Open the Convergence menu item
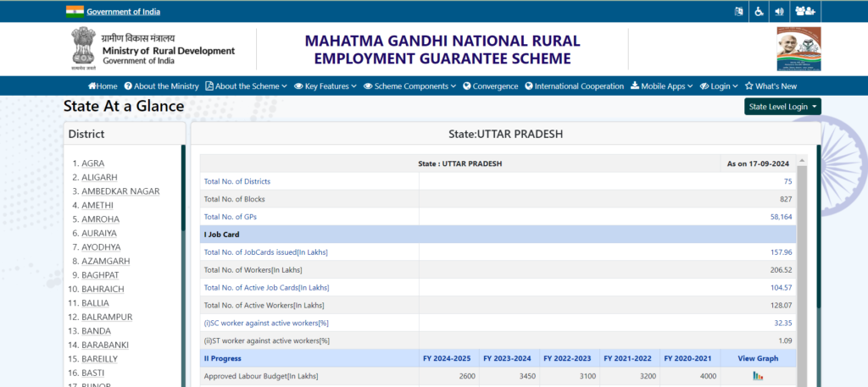 (x=491, y=86)
